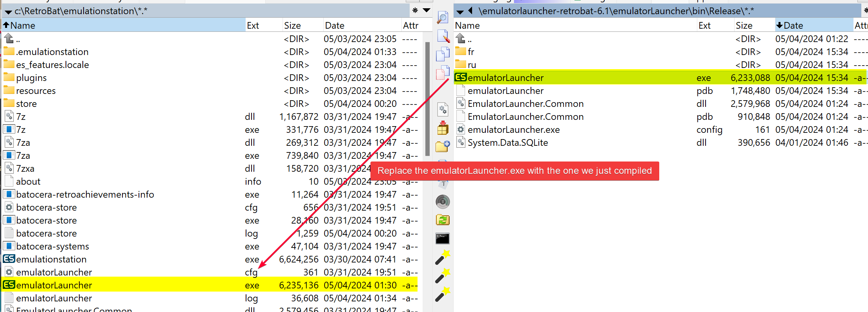This screenshot has height=312, width=868.
Task: Sort left panel by Ext column
Action: point(264,25)
